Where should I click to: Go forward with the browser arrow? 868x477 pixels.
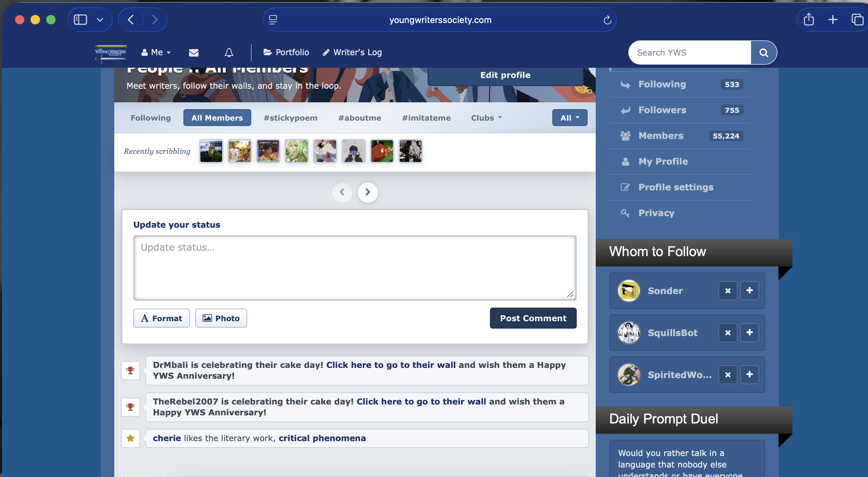click(x=155, y=20)
